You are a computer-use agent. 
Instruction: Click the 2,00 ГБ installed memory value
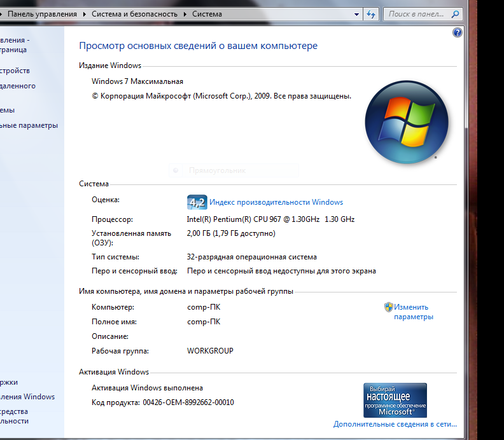231,233
